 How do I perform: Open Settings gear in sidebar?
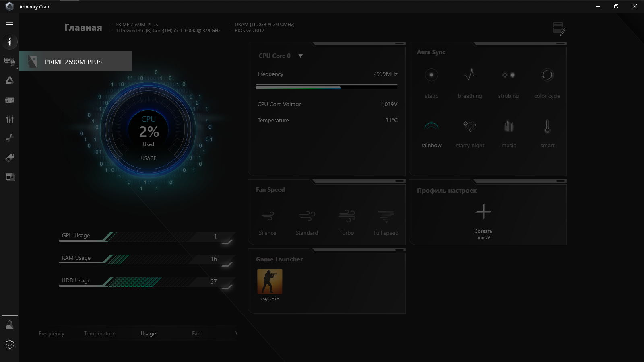(x=10, y=344)
